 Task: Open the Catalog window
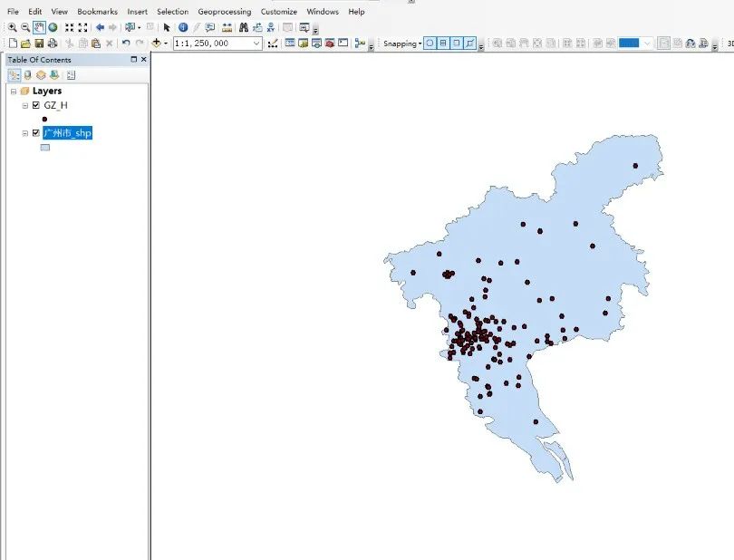[x=303, y=43]
